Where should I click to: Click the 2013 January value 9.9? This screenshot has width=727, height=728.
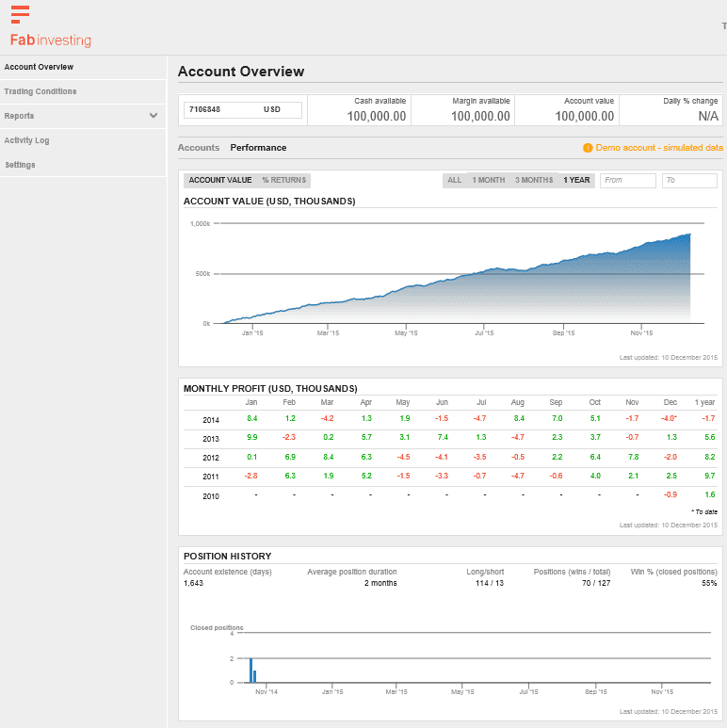pyautogui.click(x=252, y=437)
